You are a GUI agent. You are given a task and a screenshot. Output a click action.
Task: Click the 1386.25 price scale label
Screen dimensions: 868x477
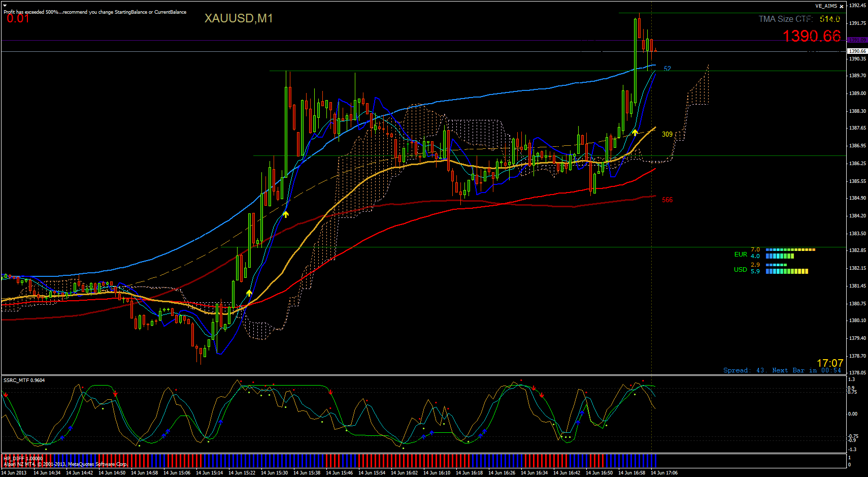857,164
